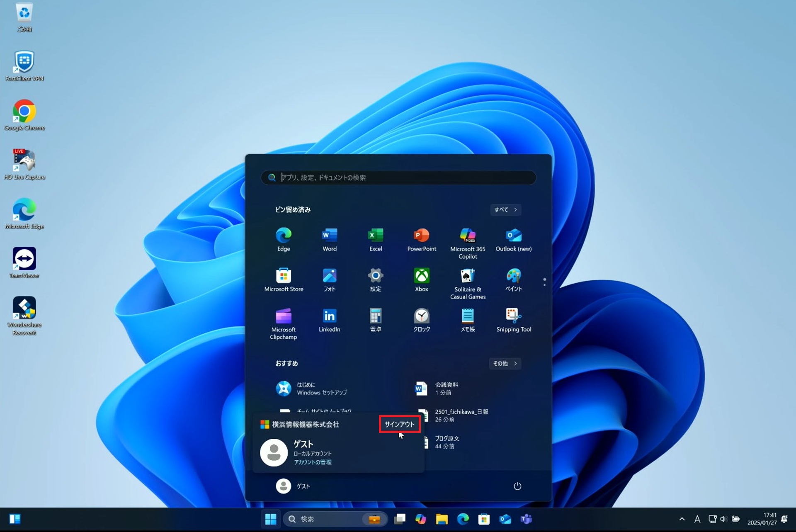Open the power options button

(x=517, y=486)
